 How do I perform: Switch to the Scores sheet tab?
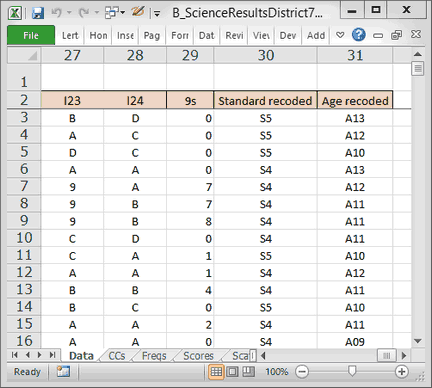[198, 356]
